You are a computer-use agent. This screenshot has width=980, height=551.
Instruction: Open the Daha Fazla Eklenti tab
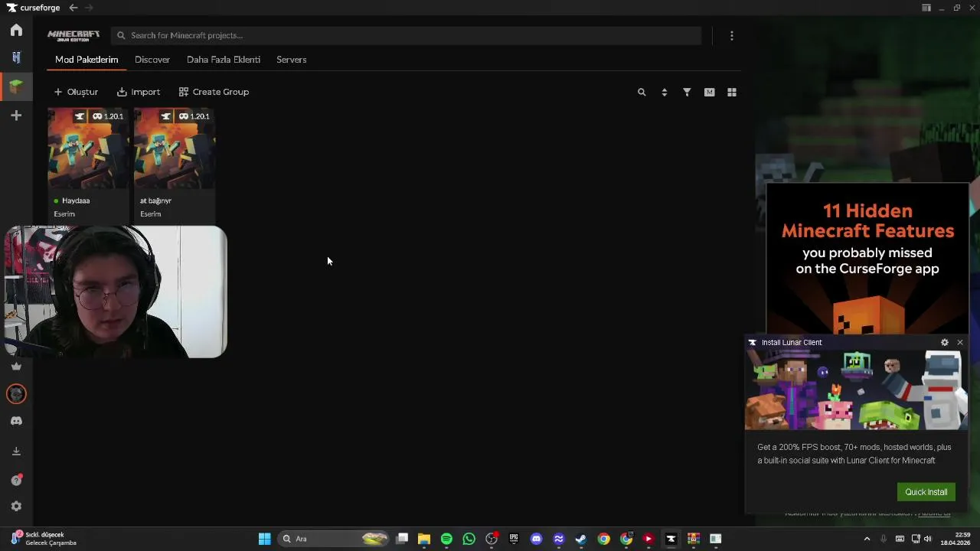point(224,60)
